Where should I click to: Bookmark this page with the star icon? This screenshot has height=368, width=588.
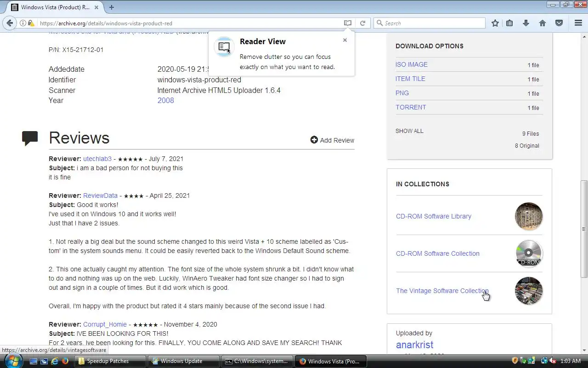point(495,23)
